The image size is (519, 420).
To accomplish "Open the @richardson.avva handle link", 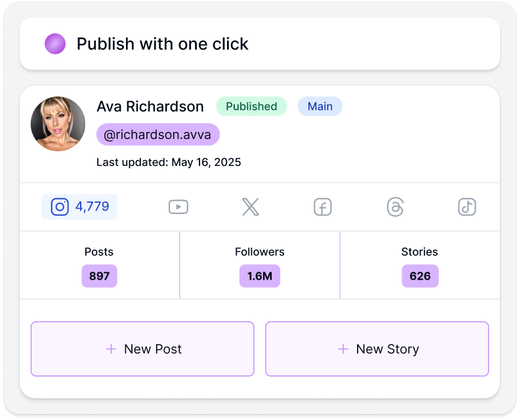I will tap(158, 135).
